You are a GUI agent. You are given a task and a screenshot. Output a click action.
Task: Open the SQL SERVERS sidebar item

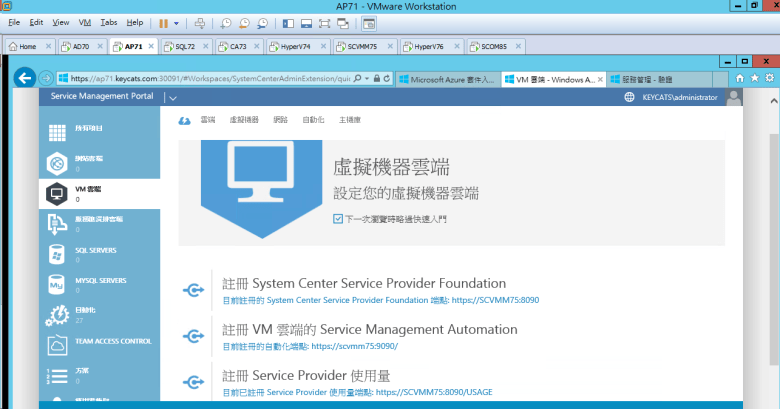[x=95, y=250]
